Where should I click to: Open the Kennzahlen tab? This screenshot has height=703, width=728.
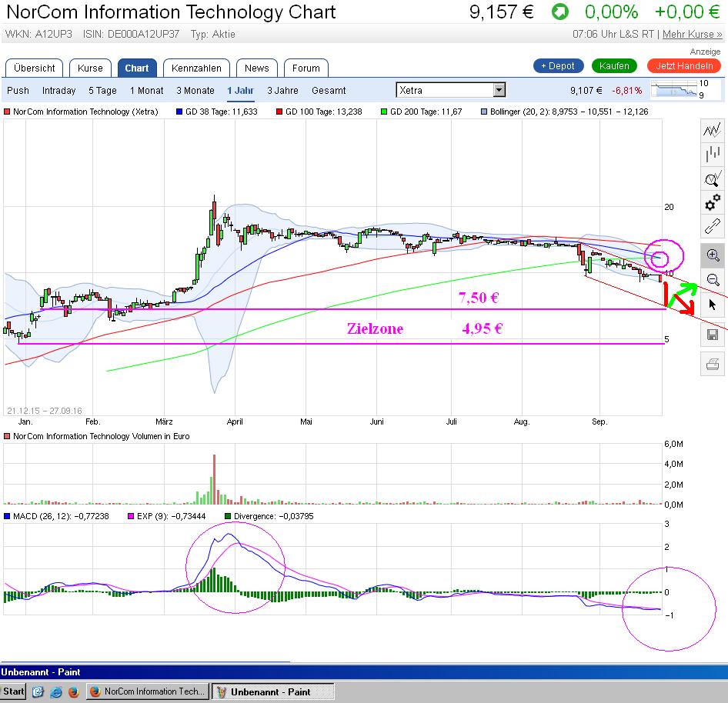[x=196, y=68]
